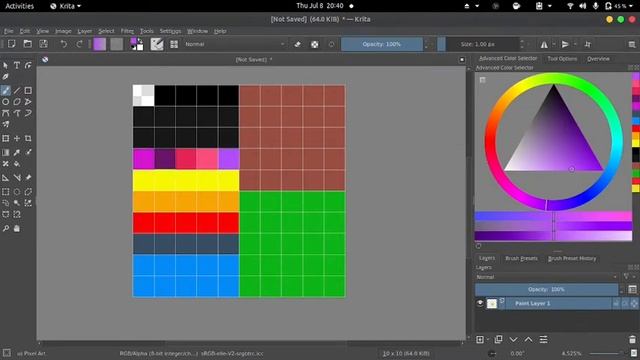Screen dimensions: 640x360
Task: Delete the layer with trash icon
Action: [x=632, y=340]
